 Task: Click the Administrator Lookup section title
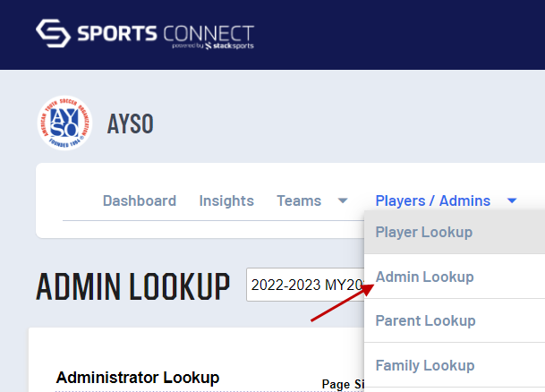pos(137,378)
